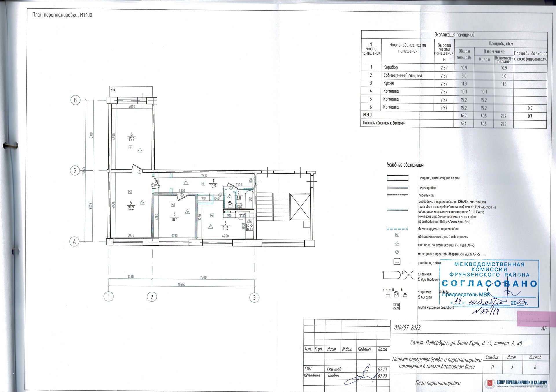Click axis marker circle labeled В
The width and height of the screenshot is (556, 392).
[75, 100]
